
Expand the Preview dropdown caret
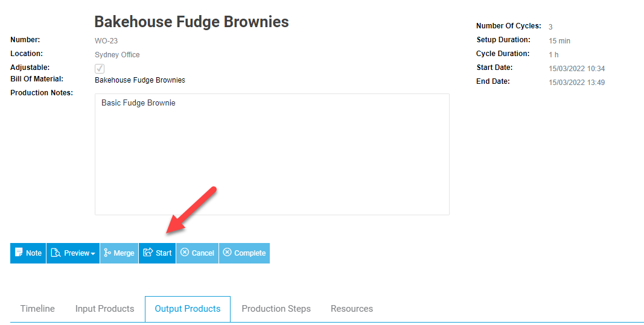[x=93, y=254]
